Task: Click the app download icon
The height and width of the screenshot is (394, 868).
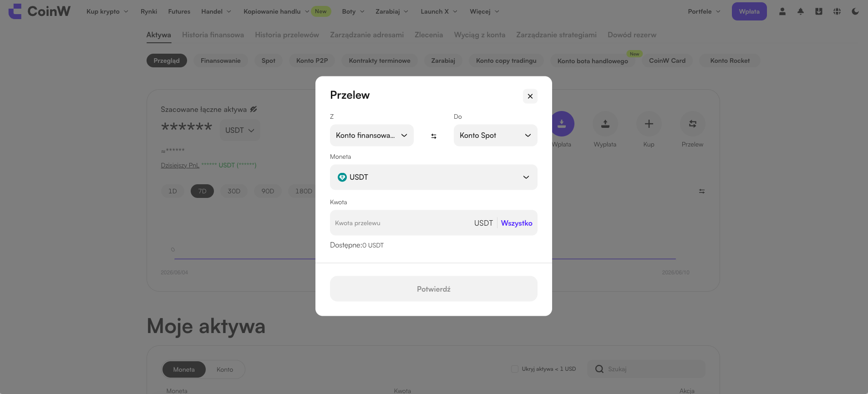Action: pos(819,11)
